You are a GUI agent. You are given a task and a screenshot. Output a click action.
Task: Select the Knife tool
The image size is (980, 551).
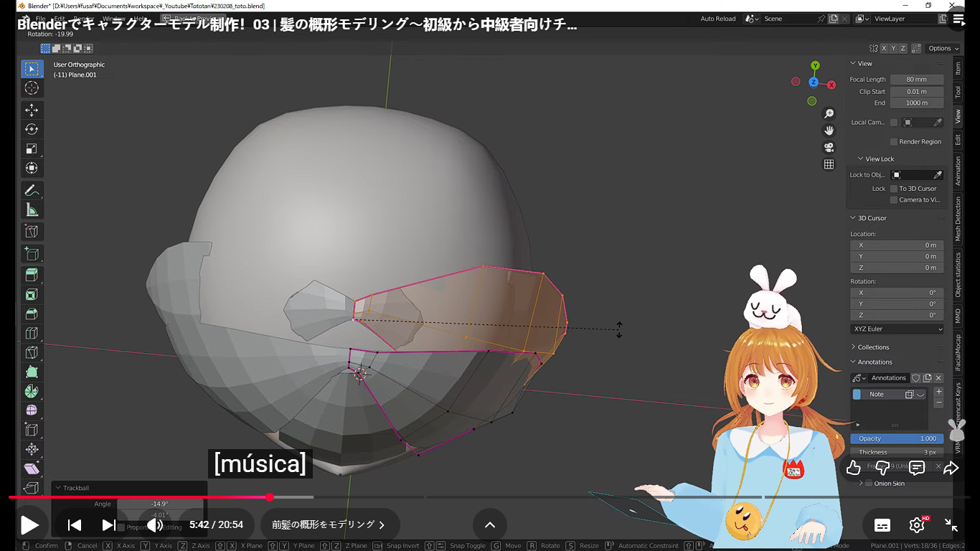[32, 352]
